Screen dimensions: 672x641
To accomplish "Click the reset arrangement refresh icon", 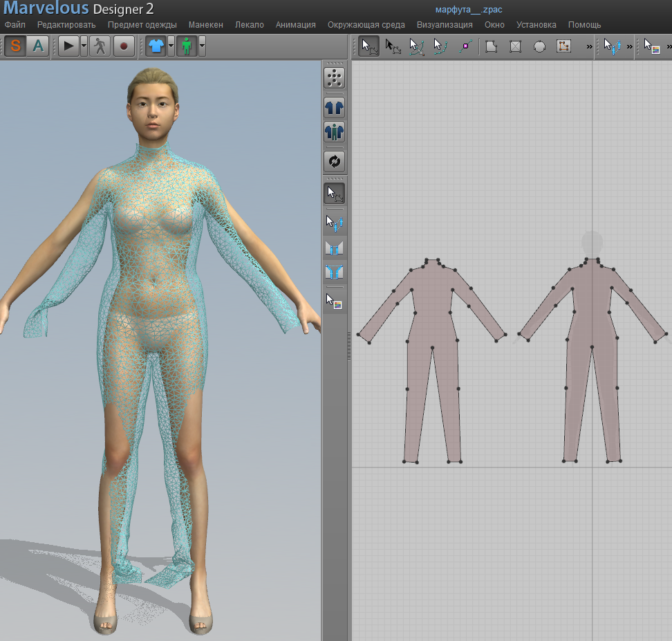I will [335, 161].
